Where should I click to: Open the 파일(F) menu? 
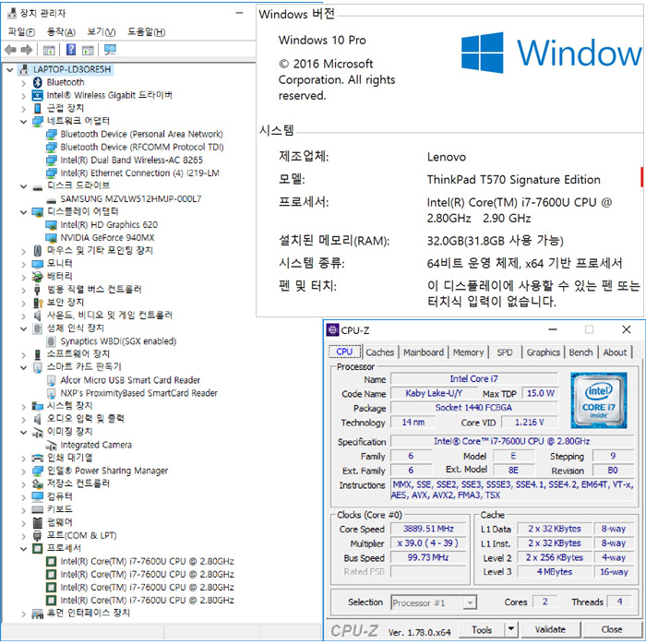coord(21,31)
